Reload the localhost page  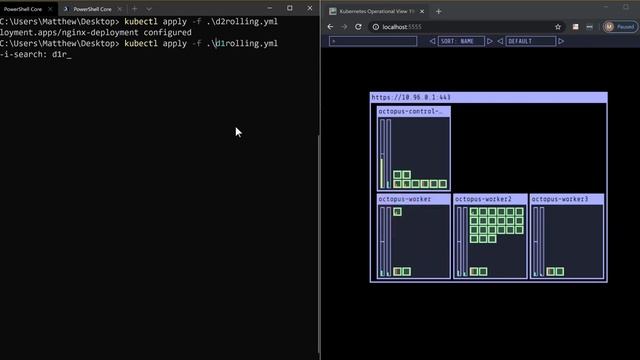358,27
